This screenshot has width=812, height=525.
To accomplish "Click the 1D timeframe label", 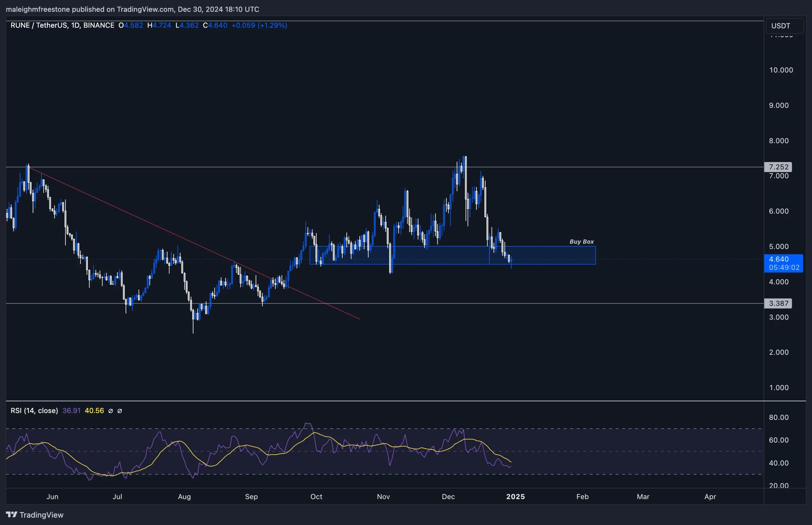I will coord(76,25).
